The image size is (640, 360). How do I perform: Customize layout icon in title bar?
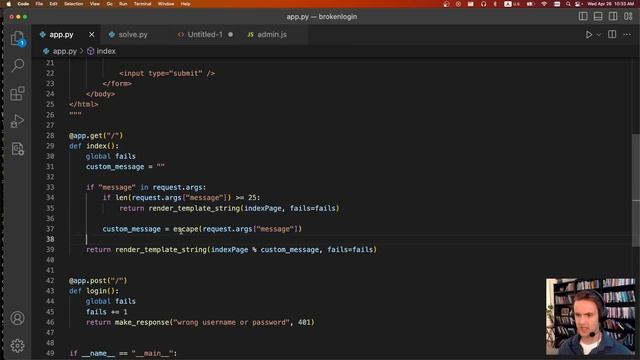628,16
